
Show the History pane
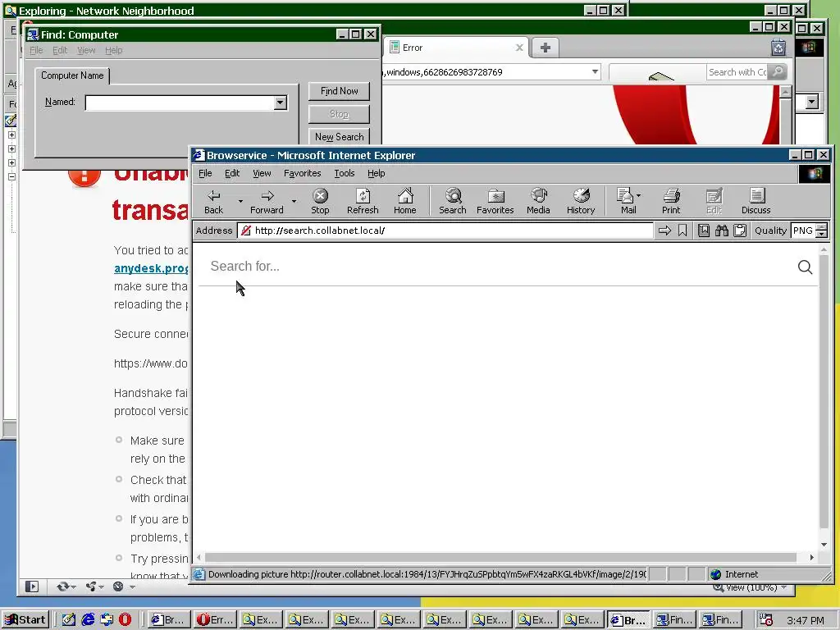581,201
